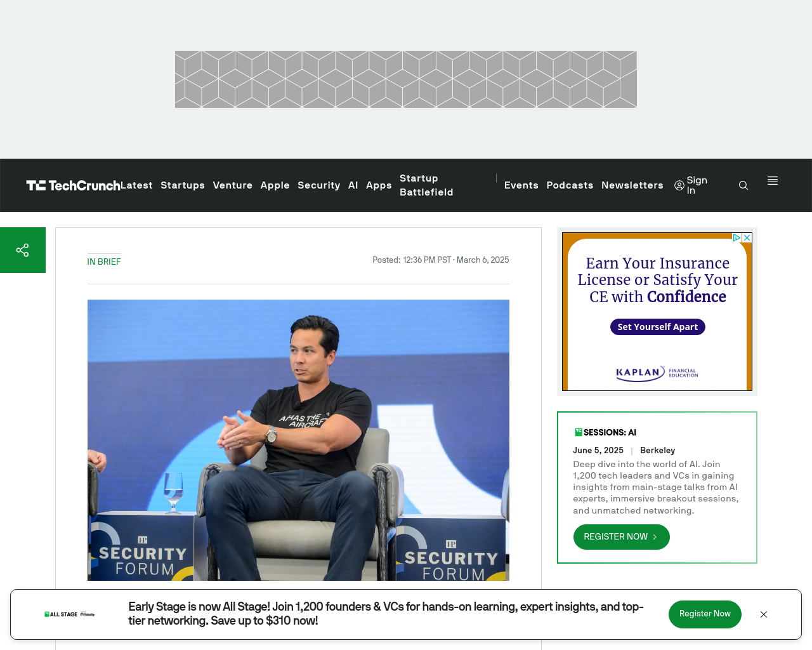The height and width of the screenshot is (650, 812).
Task: Click the Security Forum article photo
Action: (298, 440)
